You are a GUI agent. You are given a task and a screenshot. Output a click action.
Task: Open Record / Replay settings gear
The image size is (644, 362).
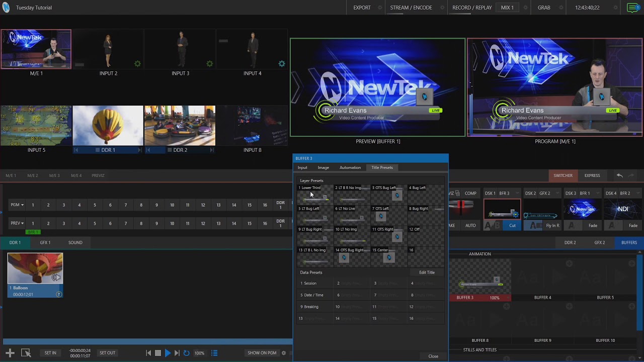pos(526,8)
